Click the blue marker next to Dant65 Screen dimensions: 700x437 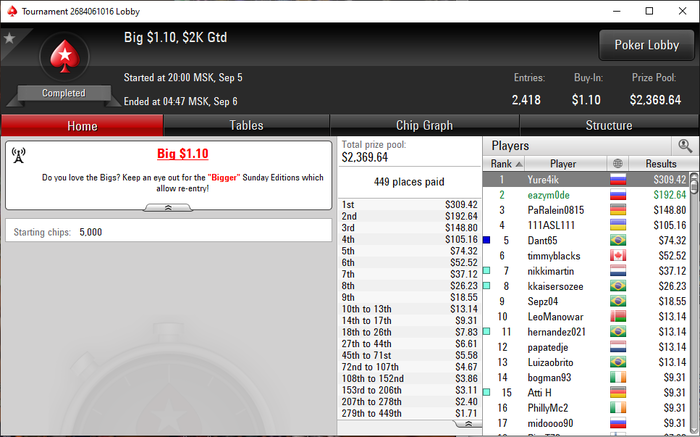tap(487, 240)
